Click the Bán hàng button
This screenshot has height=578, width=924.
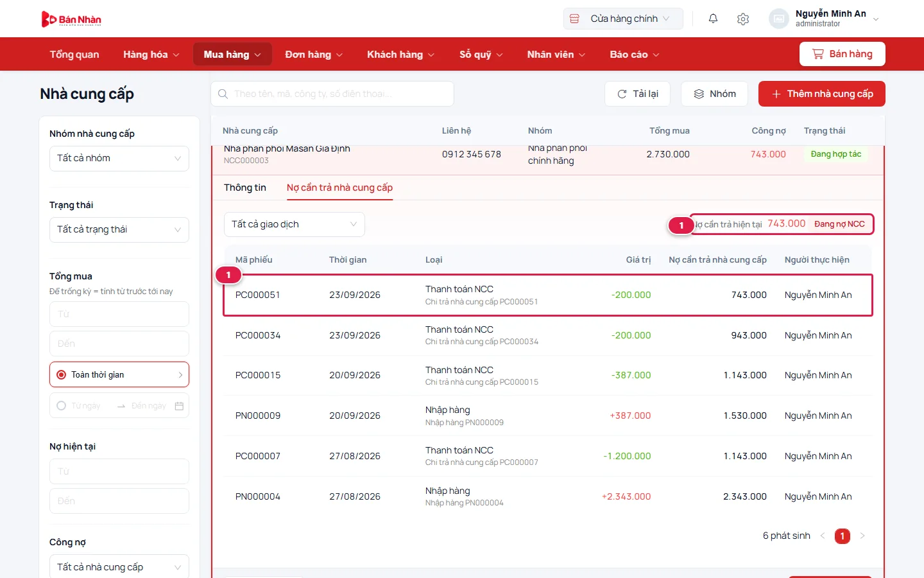pyautogui.click(x=843, y=54)
